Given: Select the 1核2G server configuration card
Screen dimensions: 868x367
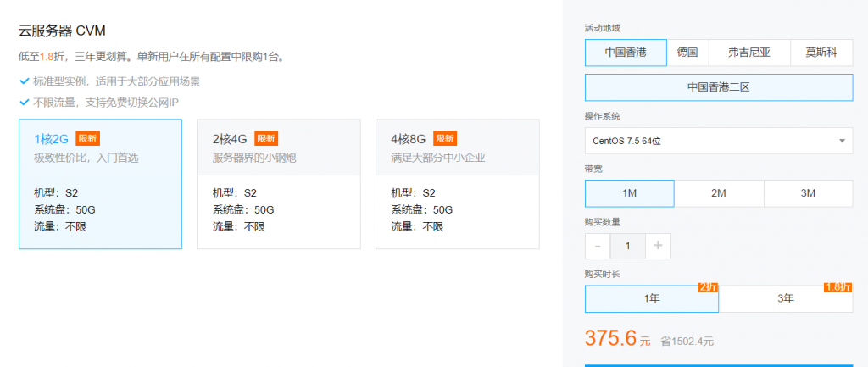Looking at the screenshot, I should click(100, 184).
